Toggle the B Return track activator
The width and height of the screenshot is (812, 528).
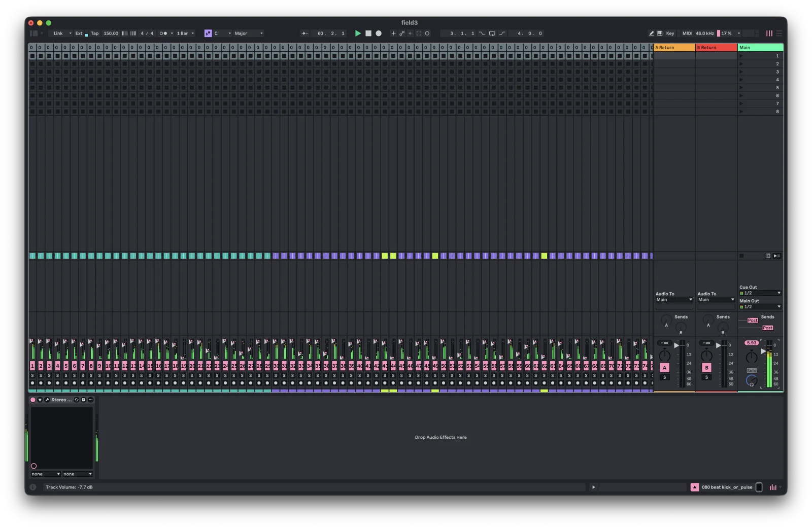(x=706, y=368)
